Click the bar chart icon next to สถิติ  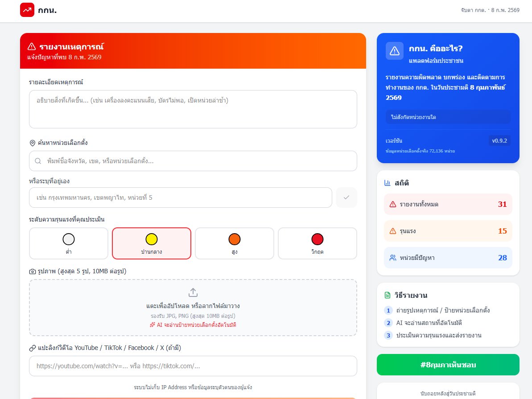coord(388,183)
